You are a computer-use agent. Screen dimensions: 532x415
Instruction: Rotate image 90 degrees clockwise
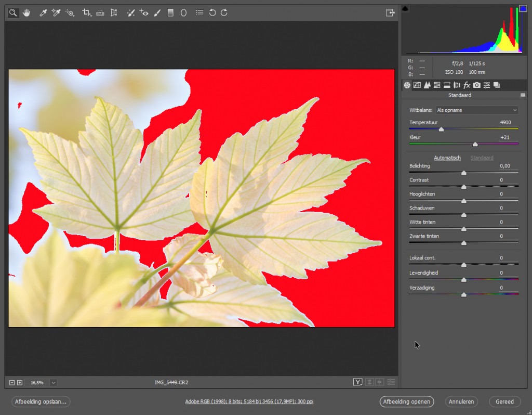tap(224, 12)
